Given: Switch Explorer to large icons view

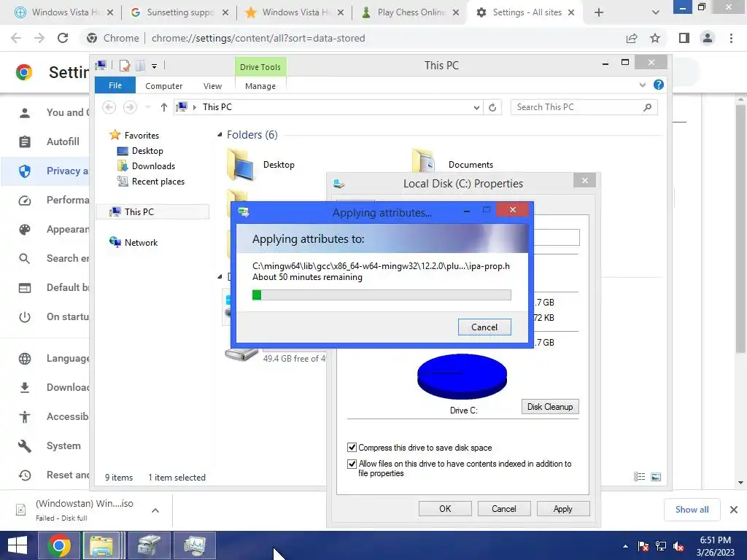Looking at the screenshot, I should tap(656, 477).
